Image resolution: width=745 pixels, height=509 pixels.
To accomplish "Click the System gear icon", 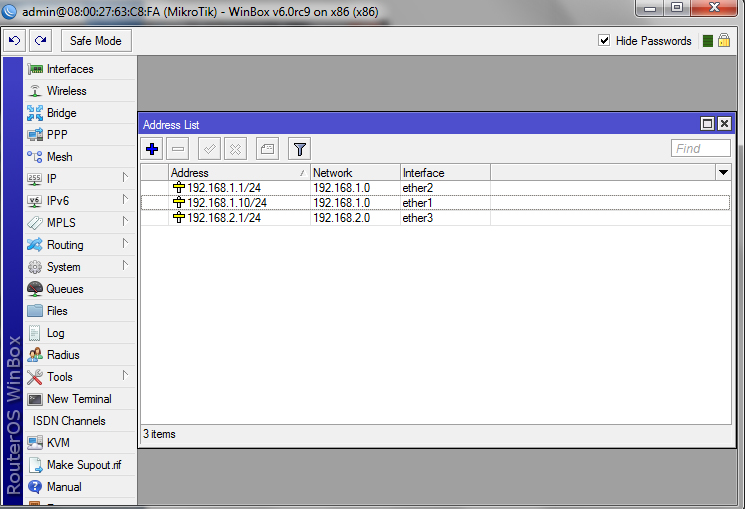I will pyautogui.click(x=35, y=267).
